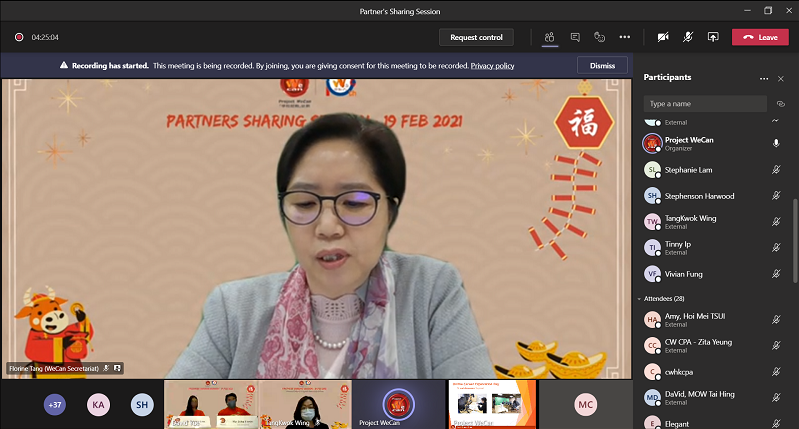Expand the +37 more participants overflow
The image size is (799, 429).
55,404
